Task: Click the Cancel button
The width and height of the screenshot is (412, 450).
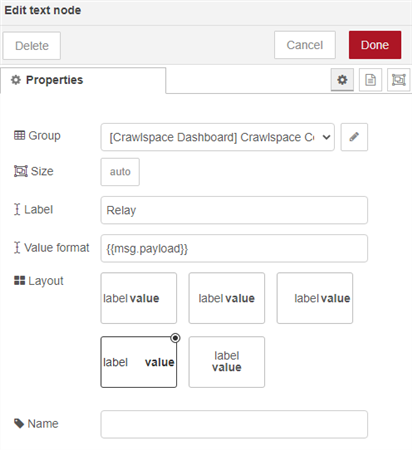Action: pos(305,45)
